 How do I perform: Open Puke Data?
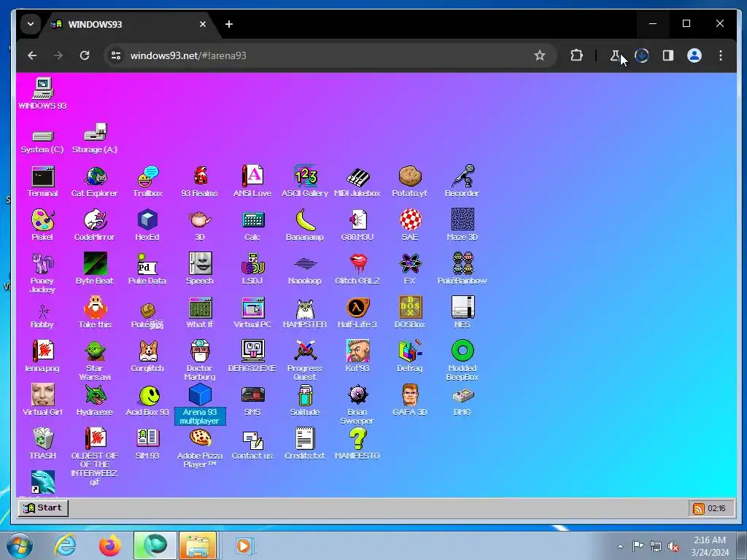coord(147,268)
